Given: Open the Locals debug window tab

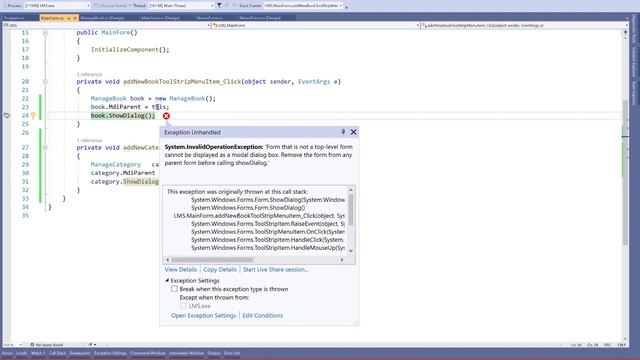Looking at the screenshot, I should 22,353.
